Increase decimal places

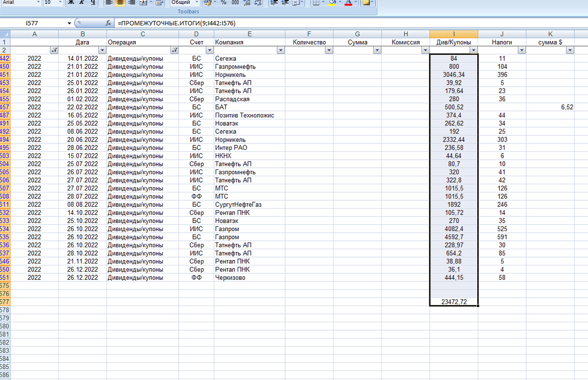click(247, 2)
